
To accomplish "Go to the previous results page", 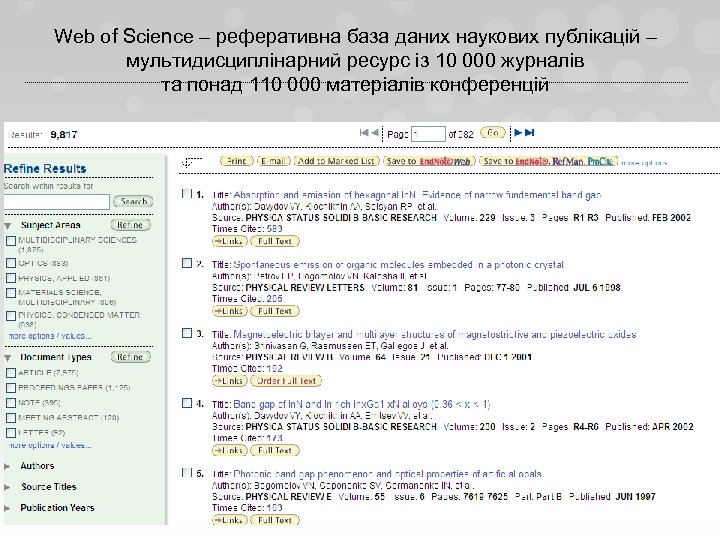I will (375, 133).
